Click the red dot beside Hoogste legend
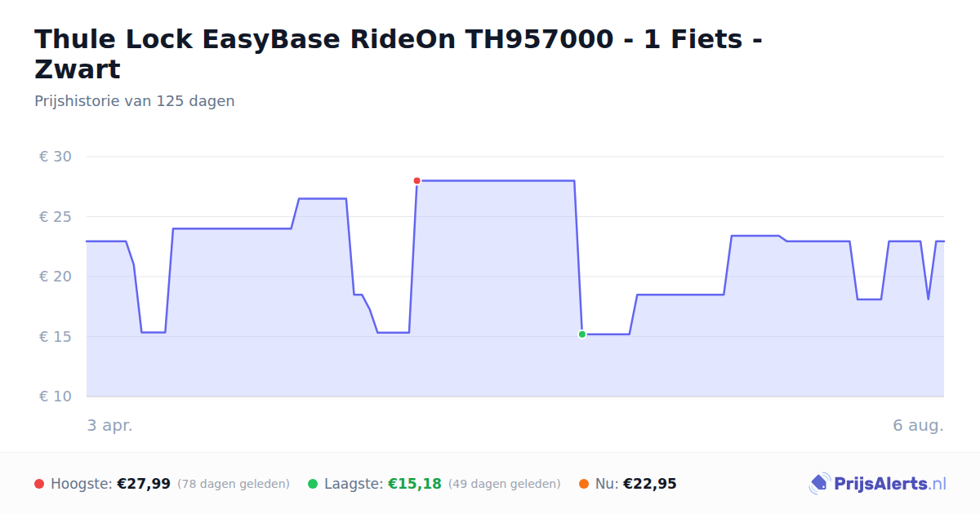The height and width of the screenshot is (514, 980). [x=39, y=484]
